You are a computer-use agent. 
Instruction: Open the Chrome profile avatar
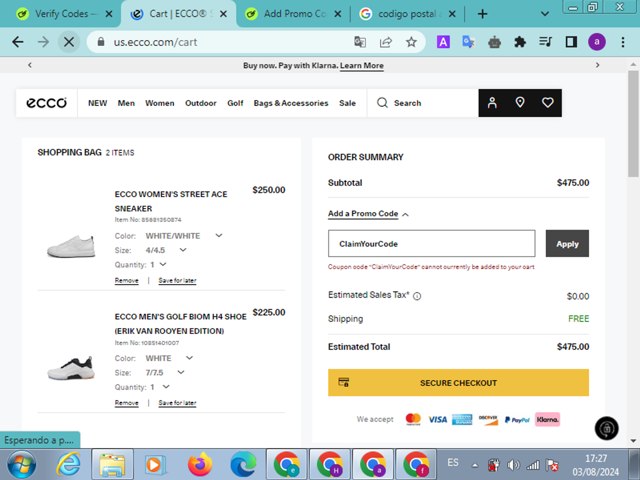[x=596, y=42]
